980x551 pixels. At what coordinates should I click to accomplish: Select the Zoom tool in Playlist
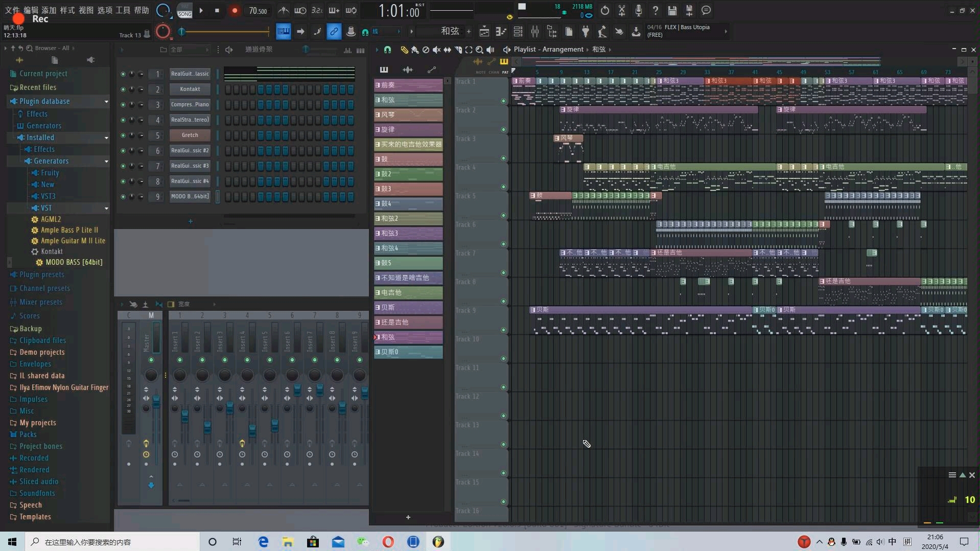point(479,50)
